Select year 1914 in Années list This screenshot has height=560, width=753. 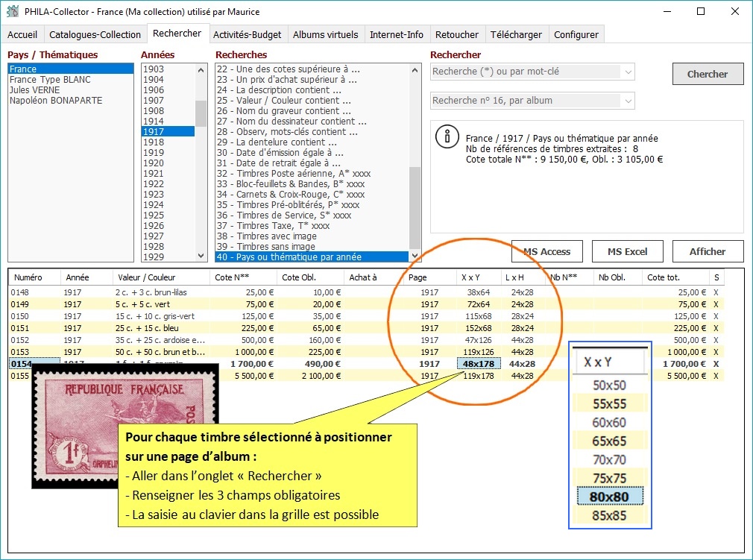coord(168,121)
